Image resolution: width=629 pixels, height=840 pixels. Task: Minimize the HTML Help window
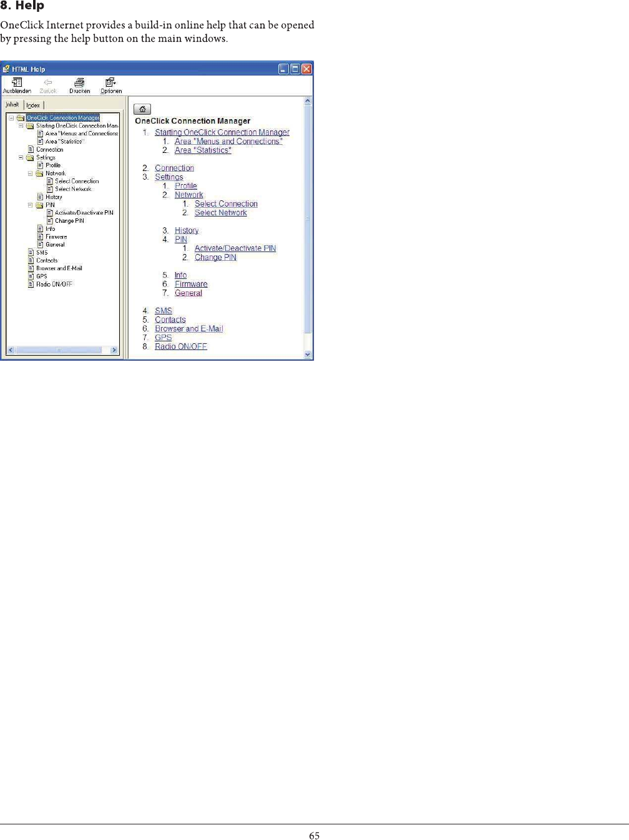(283, 69)
